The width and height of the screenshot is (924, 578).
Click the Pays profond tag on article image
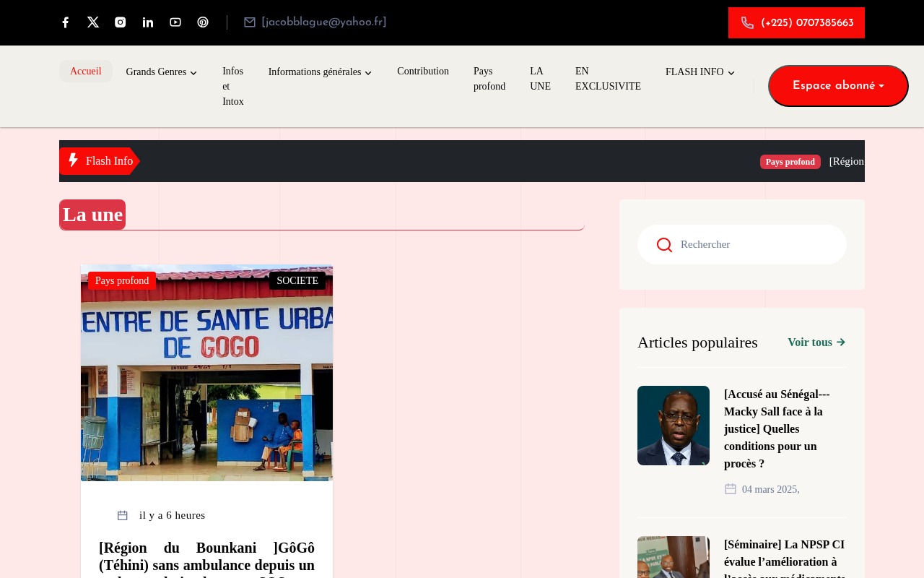122,280
